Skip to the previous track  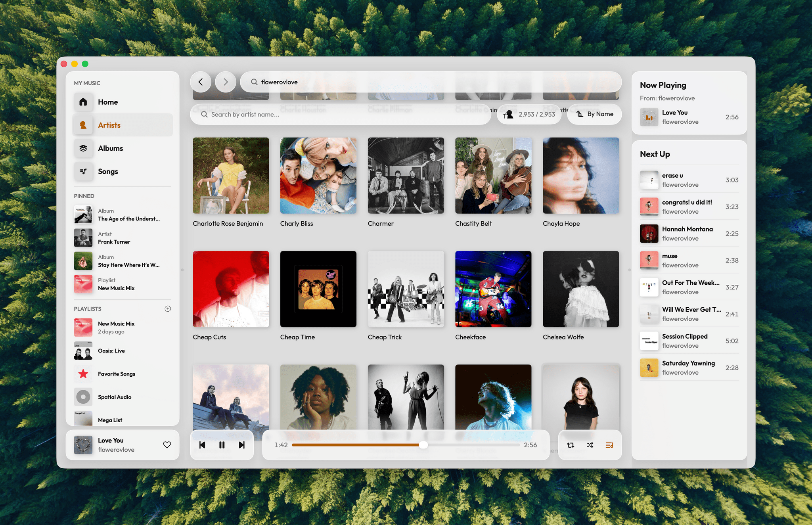[202, 445]
